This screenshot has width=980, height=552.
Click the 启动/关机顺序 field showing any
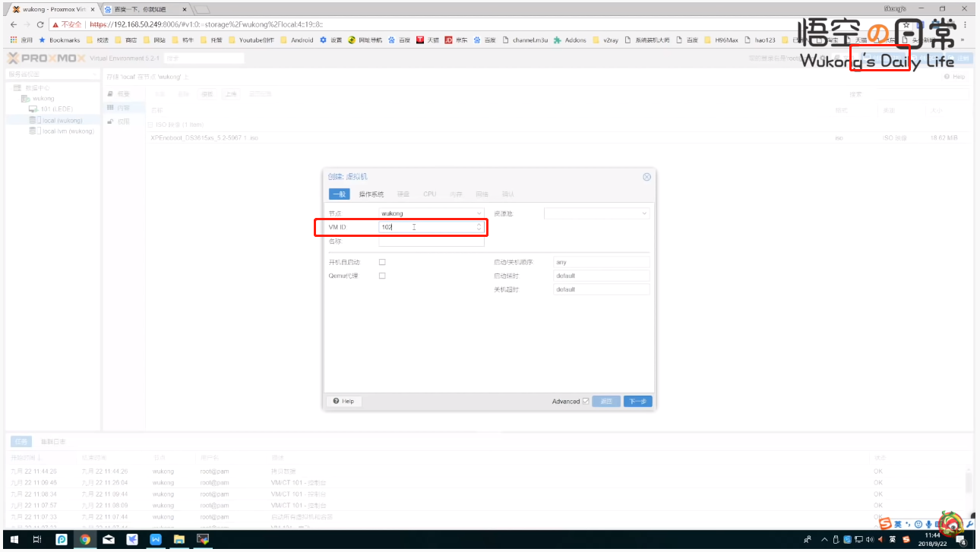click(602, 262)
